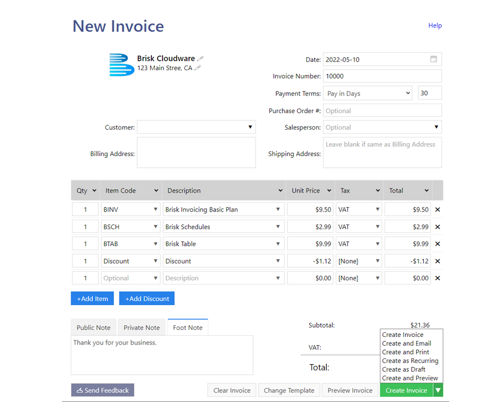Open the Payment Terms Pay in Days dropdown
Screen dimensions: 504x420
368,93
